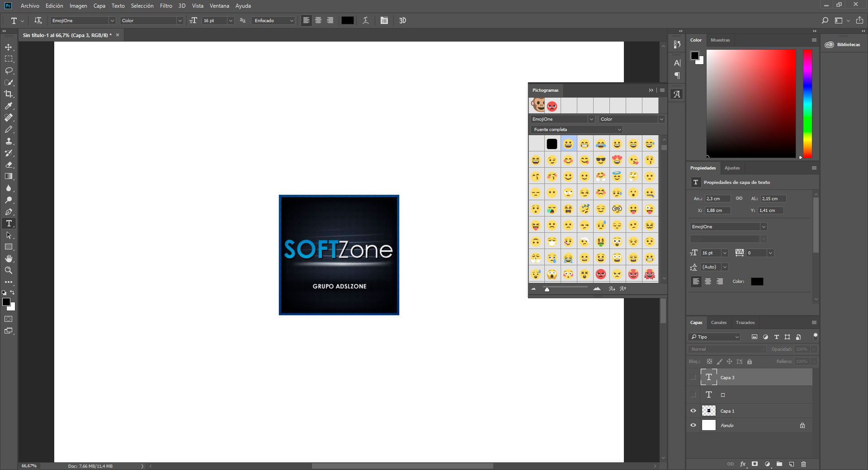Click the rainbow hue slider in Color panel
The image size is (868, 470).
[807, 103]
